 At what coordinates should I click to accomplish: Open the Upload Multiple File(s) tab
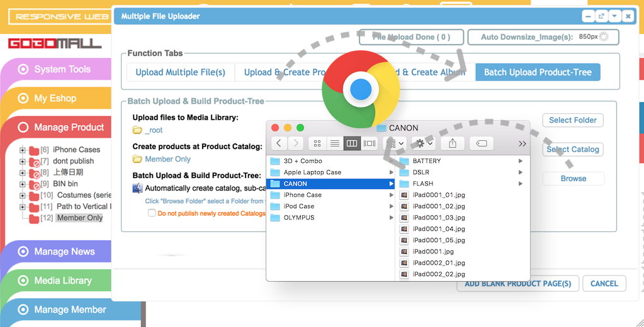pos(180,72)
